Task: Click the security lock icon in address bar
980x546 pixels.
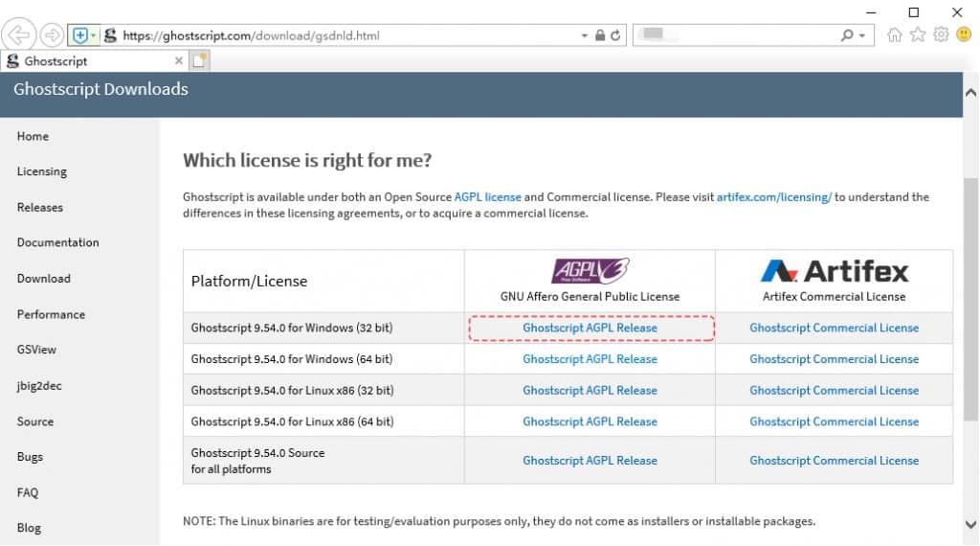Action: point(600,35)
